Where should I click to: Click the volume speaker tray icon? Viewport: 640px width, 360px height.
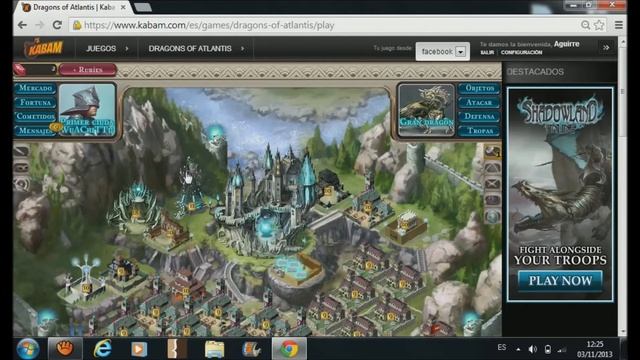[x=532, y=349]
